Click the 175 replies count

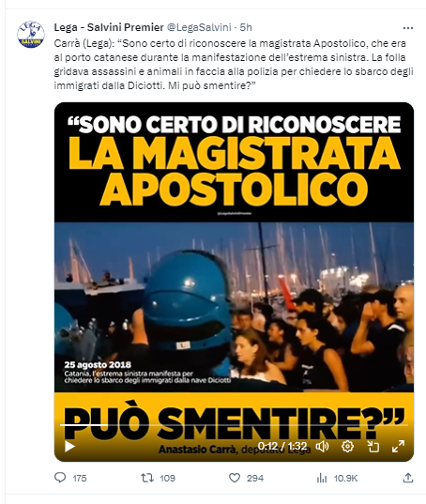(80, 479)
